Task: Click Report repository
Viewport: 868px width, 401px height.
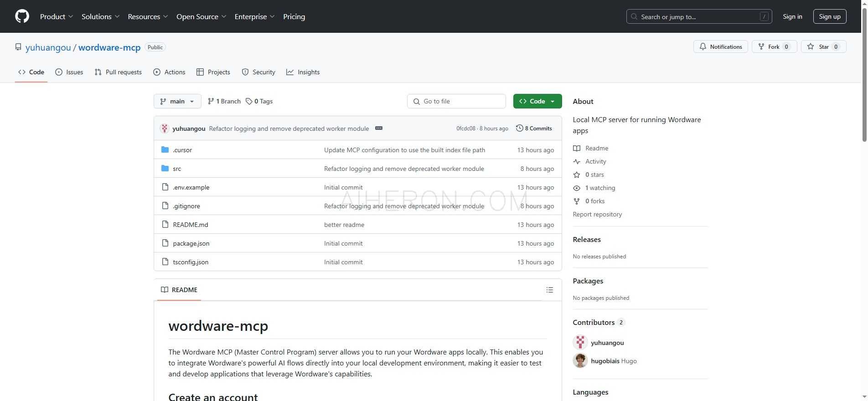Action: pyautogui.click(x=597, y=214)
